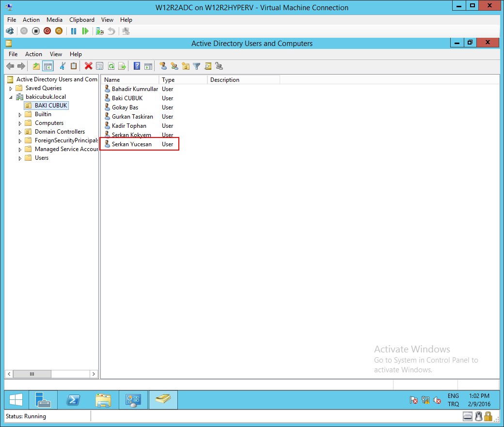Click the Add to Group toolbar icon
The height and width of the screenshot is (427, 504).
pyautogui.click(x=219, y=66)
